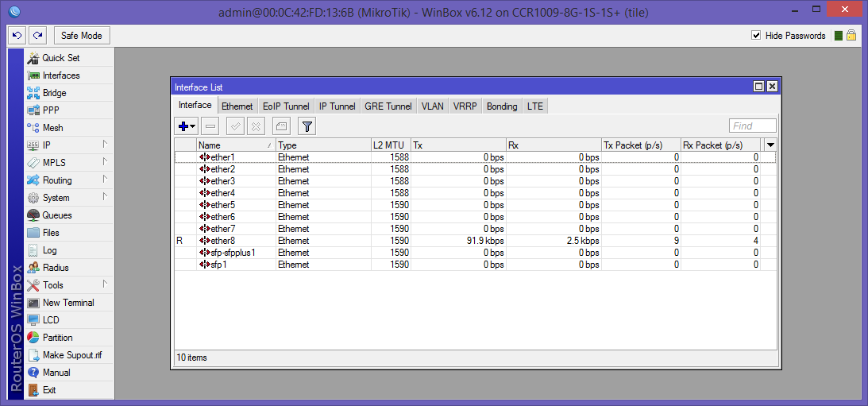868x406 pixels.
Task: Open Quick Set wizard icon
Action: pos(33,58)
